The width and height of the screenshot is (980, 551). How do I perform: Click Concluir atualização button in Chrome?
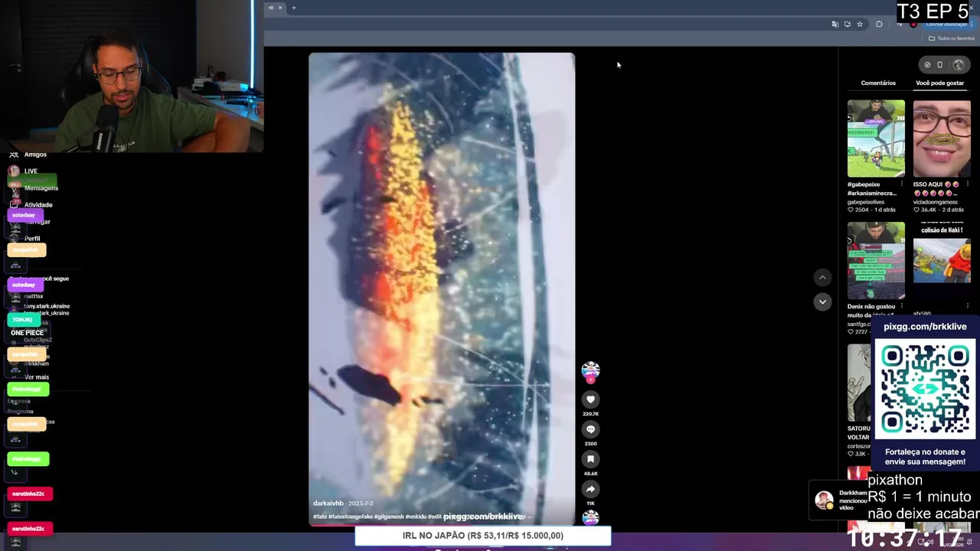coord(946,24)
